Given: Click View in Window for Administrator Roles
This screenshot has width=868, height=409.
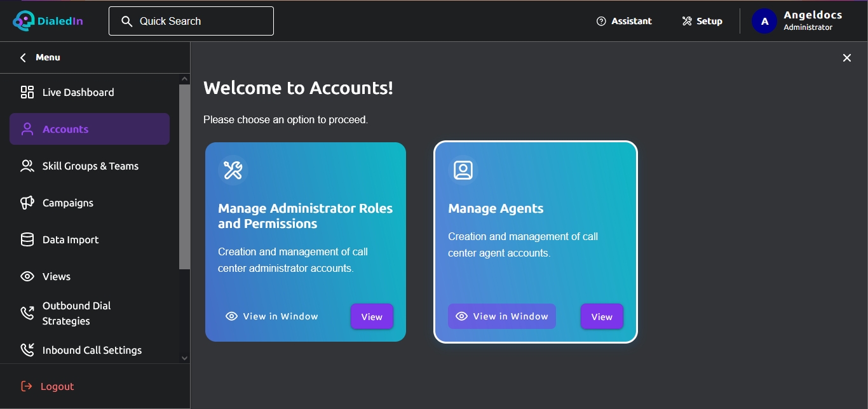Looking at the screenshot, I should pos(272,316).
